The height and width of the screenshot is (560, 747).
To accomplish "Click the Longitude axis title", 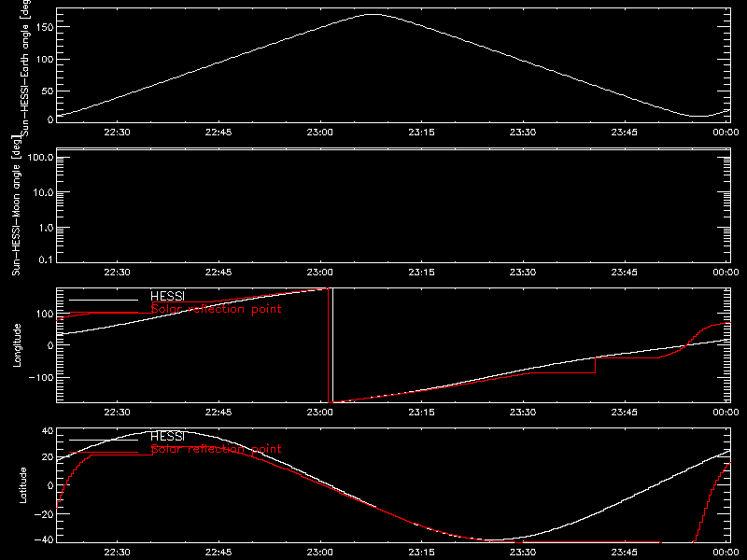I will pos(17,345).
